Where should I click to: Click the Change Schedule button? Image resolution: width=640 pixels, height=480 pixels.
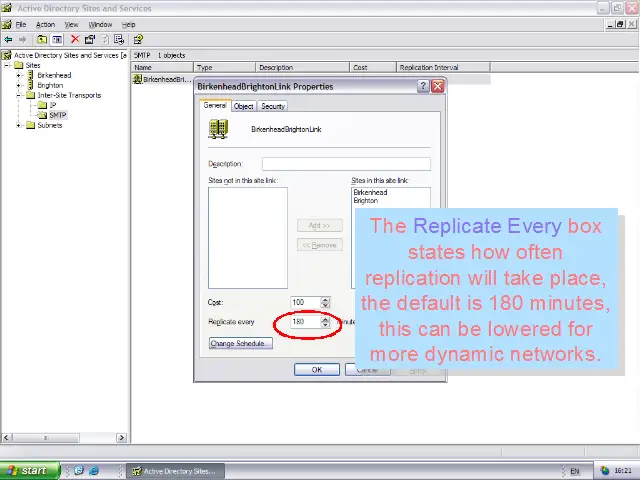(x=239, y=343)
